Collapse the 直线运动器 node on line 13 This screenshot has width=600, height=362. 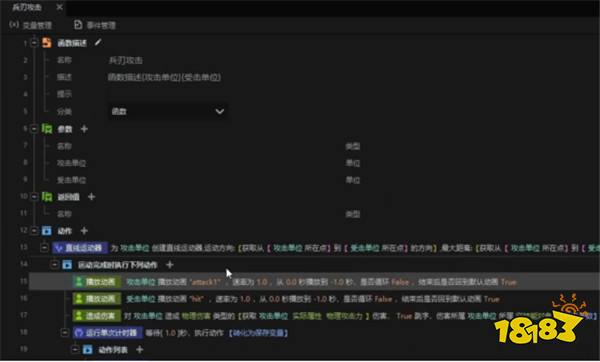tap(44, 248)
